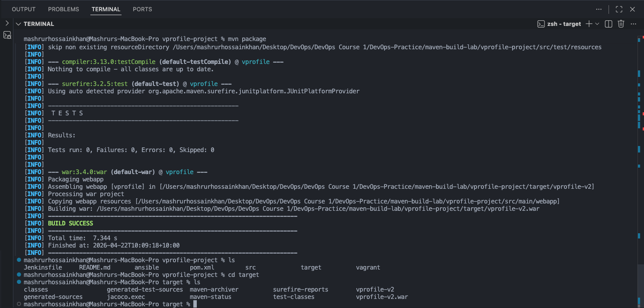Click README.md in ls output

95,267
